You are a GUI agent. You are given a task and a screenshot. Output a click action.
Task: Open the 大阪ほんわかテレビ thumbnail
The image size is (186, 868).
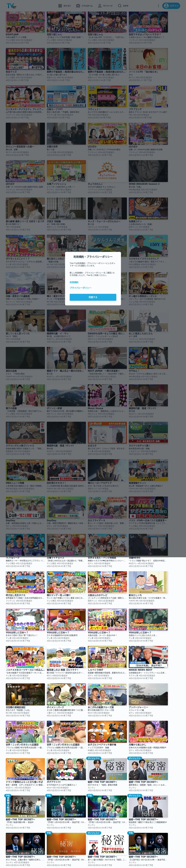107,582
